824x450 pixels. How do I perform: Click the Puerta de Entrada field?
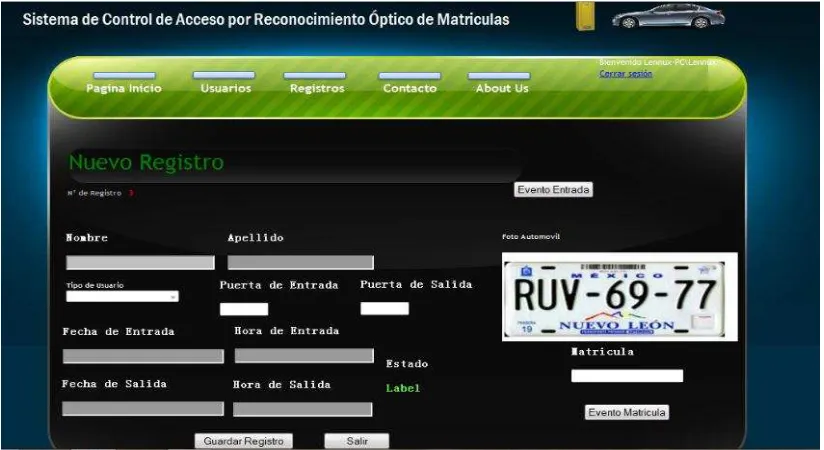tap(244, 309)
